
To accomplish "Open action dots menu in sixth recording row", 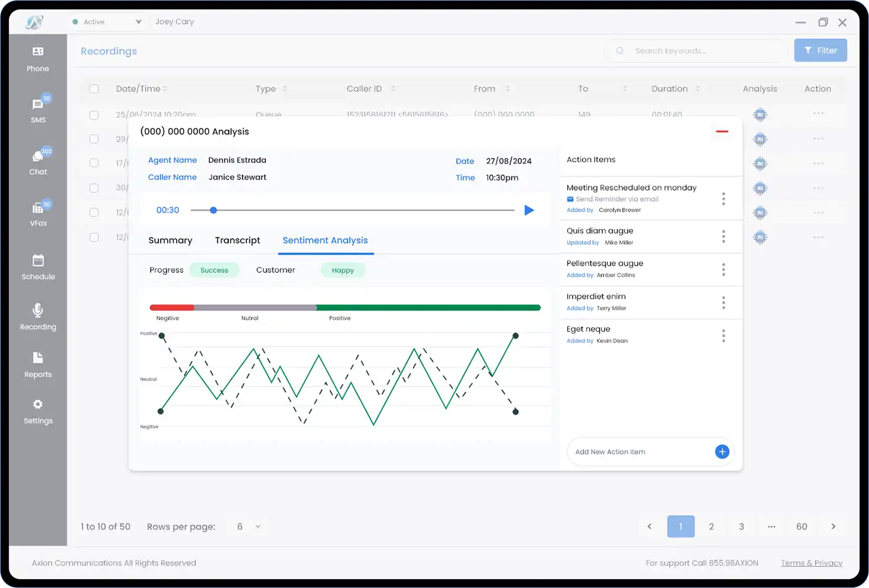I will click(818, 237).
